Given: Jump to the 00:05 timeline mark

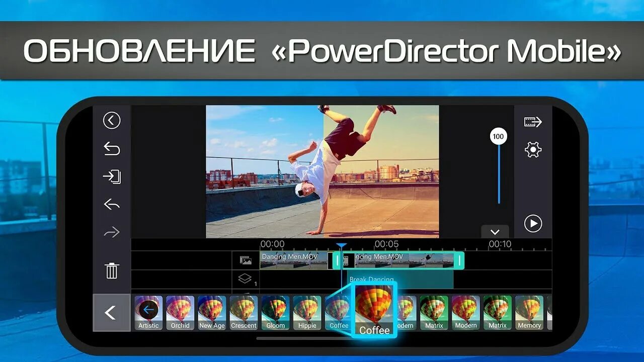Looking at the screenshot, I should pyautogui.click(x=386, y=244).
